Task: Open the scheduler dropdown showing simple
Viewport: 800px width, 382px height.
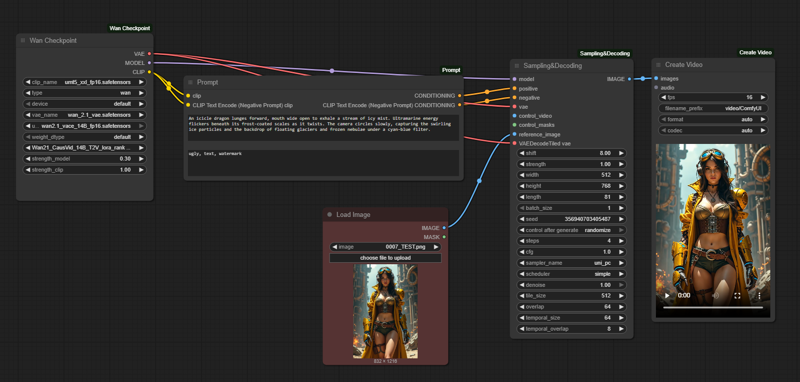Action: (x=571, y=274)
